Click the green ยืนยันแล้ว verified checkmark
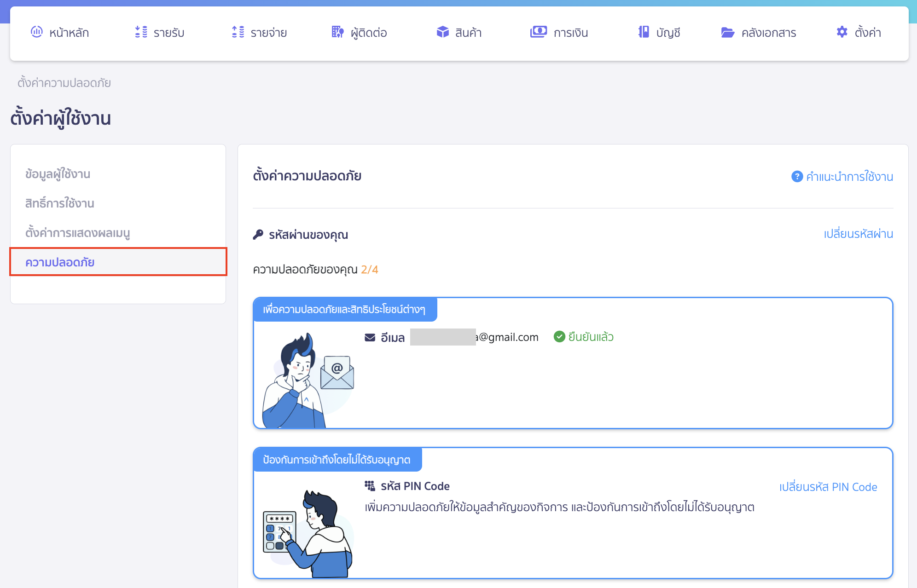 pos(559,336)
